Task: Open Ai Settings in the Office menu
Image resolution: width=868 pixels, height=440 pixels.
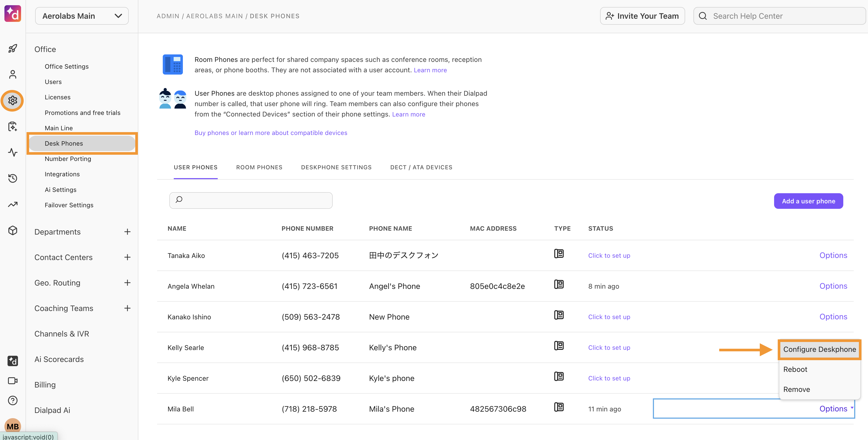Action: pyautogui.click(x=60, y=190)
